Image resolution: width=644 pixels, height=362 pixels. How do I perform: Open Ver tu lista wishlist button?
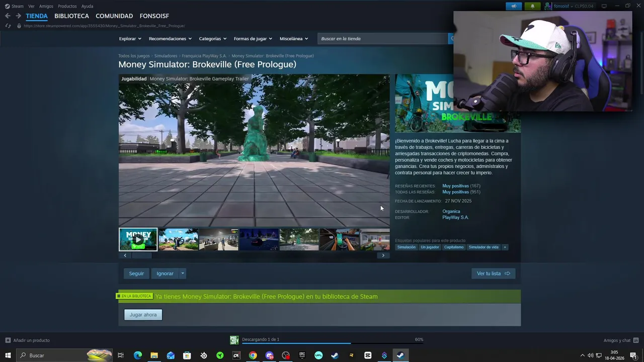coord(493,274)
